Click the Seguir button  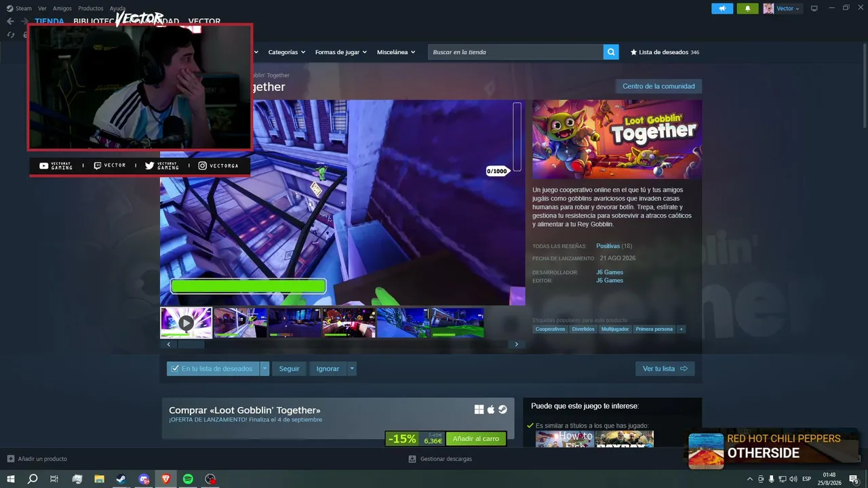point(289,369)
